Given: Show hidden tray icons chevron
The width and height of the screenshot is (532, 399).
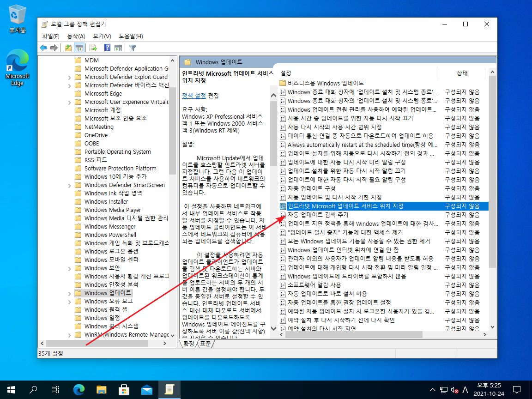Looking at the screenshot, I should click(433, 390).
